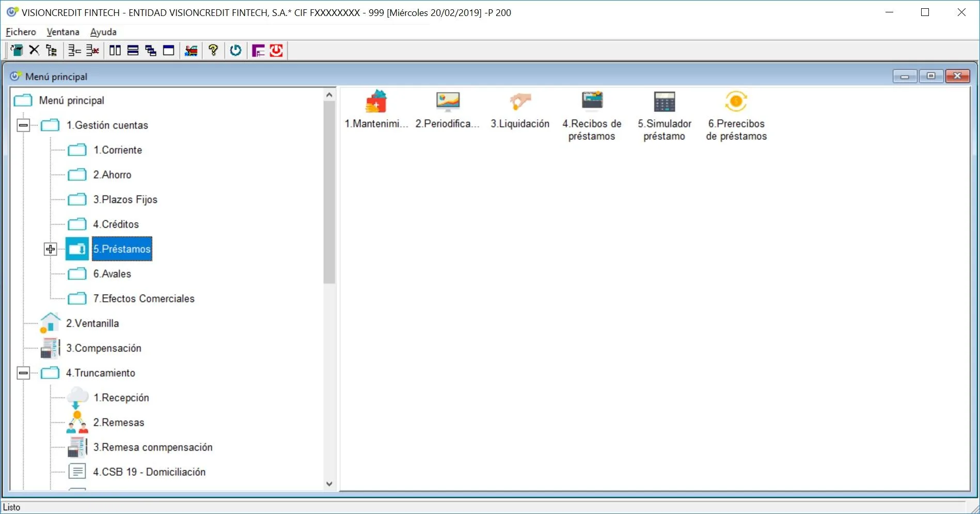Open 4.Recibos de préstamos icon
This screenshot has height=514, width=980.
coord(592,102)
